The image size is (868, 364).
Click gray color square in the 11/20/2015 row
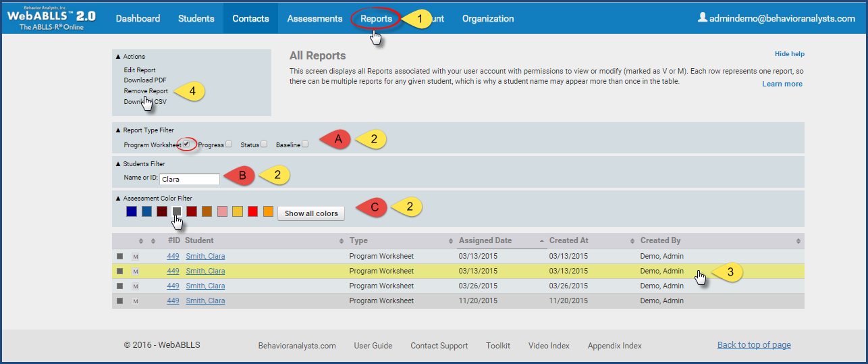pyautogui.click(x=119, y=301)
